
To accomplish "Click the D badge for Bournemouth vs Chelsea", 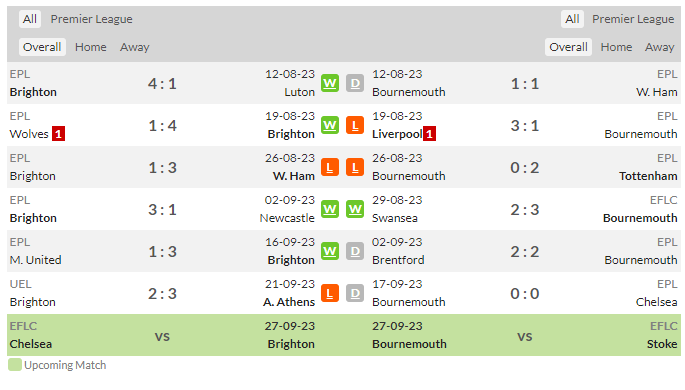I will 355,293.
